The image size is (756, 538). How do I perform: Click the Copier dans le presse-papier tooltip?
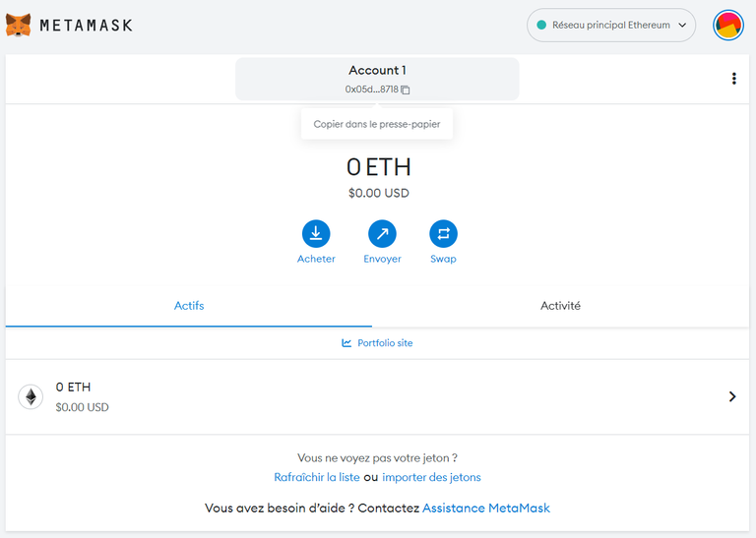[377, 124]
